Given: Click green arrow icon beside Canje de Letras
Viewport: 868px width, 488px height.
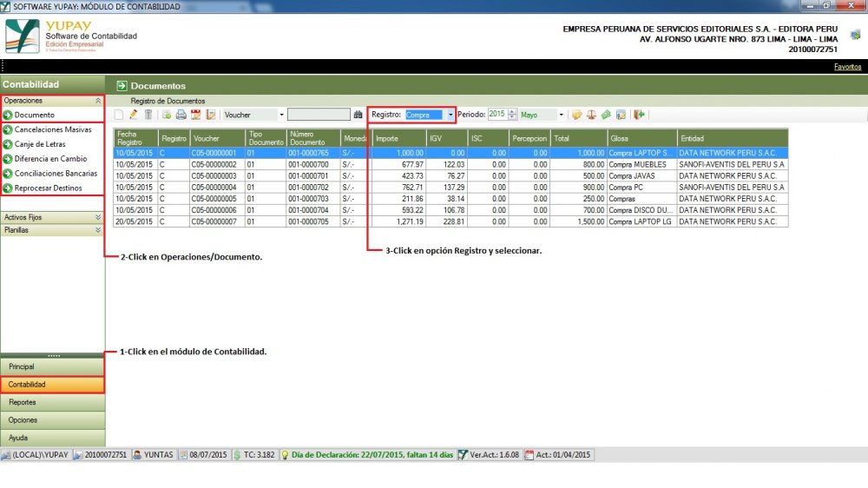Looking at the screenshot, I should (x=8, y=144).
